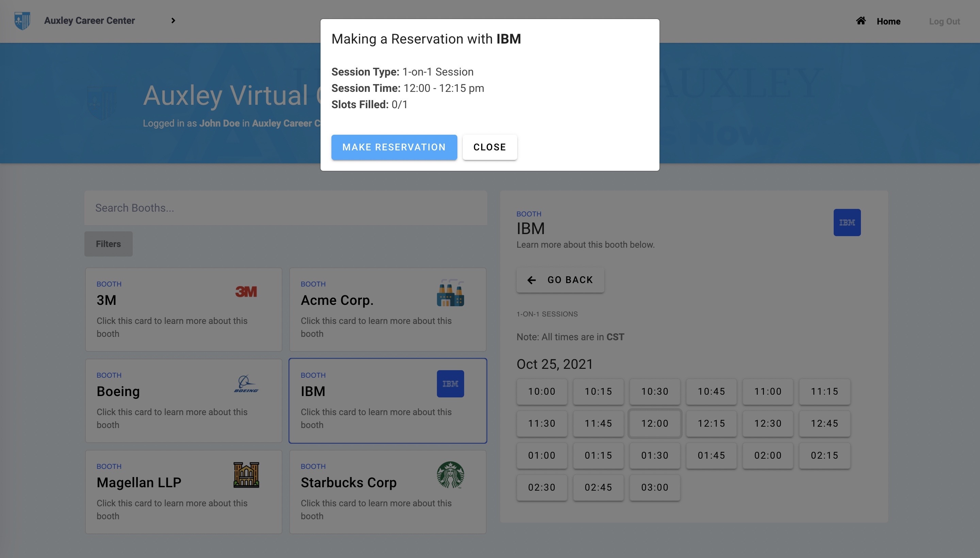Click the Acme Corp. factory icon
This screenshot has width=980, height=558.
(x=450, y=292)
